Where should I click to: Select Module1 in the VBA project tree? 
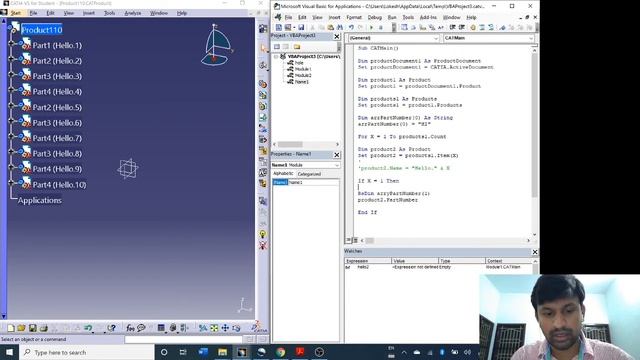pos(303,69)
